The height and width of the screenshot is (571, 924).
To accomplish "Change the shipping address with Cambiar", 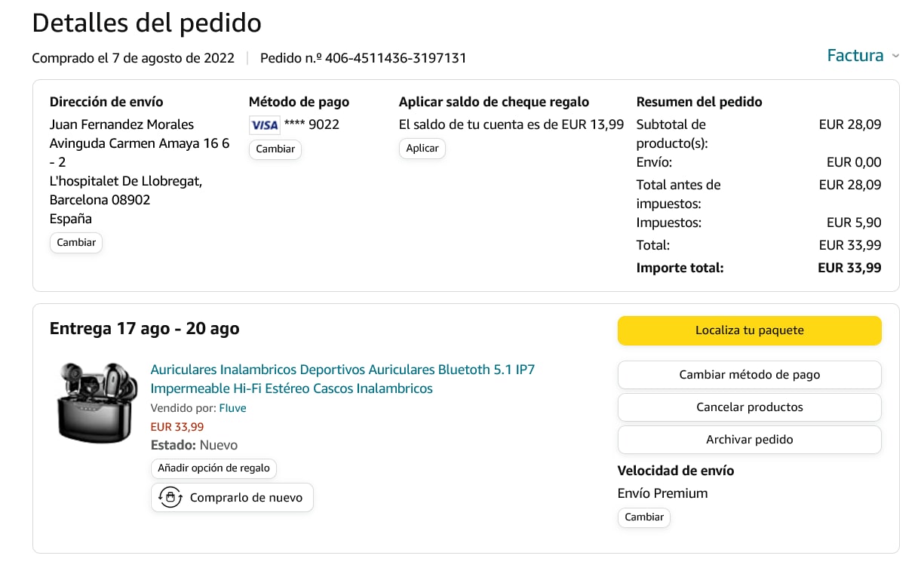I will [76, 243].
